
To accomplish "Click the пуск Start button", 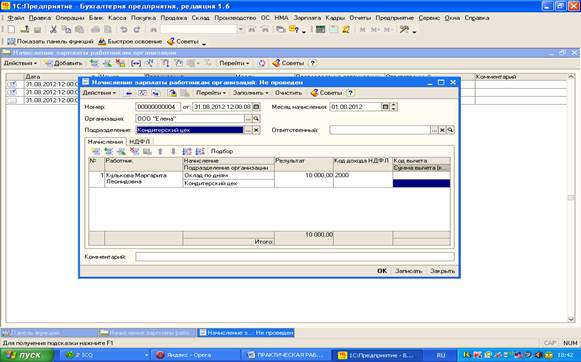I will point(27,355).
